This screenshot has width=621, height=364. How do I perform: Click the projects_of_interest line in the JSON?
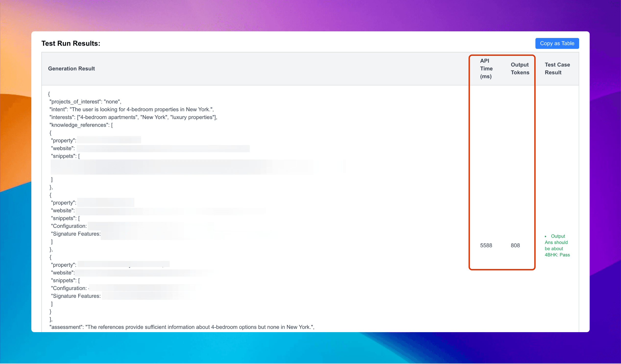coord(85,102)
